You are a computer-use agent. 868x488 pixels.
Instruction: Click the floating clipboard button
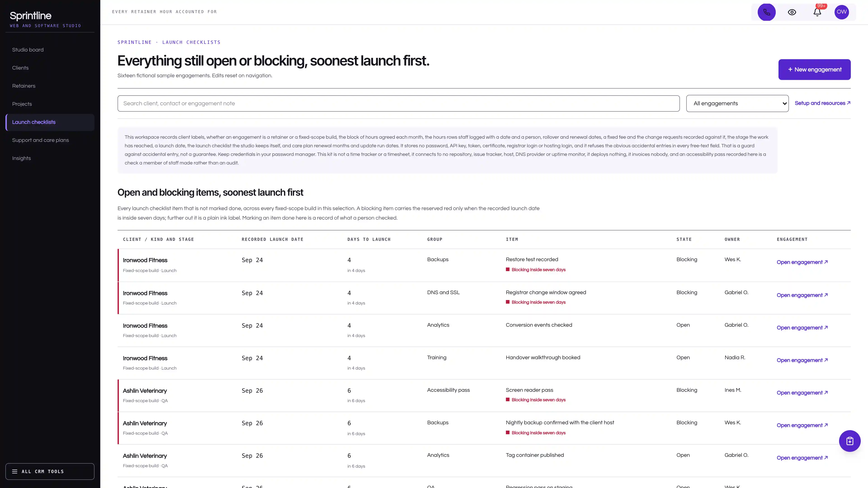pyautogui.click(x=850, y=441)
